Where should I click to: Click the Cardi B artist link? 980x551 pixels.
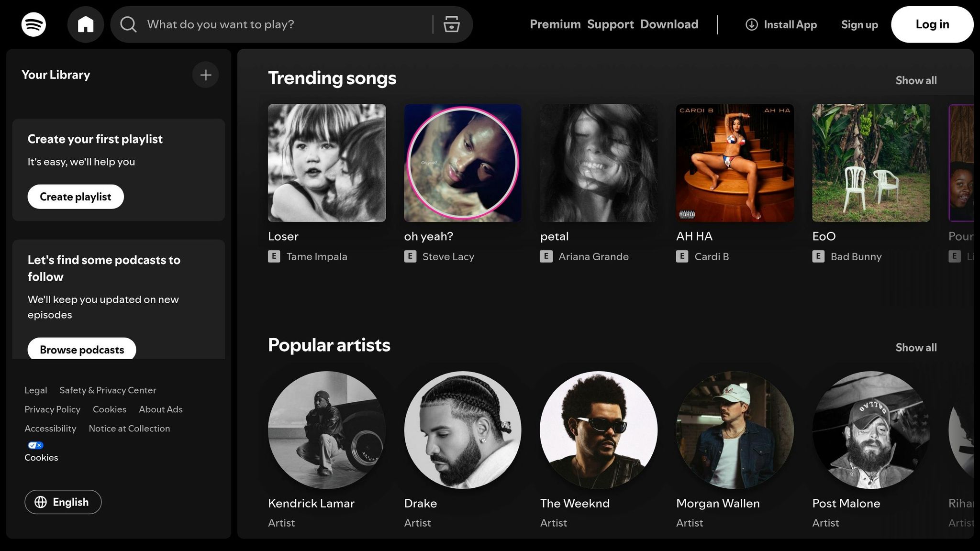pos(712,257)
